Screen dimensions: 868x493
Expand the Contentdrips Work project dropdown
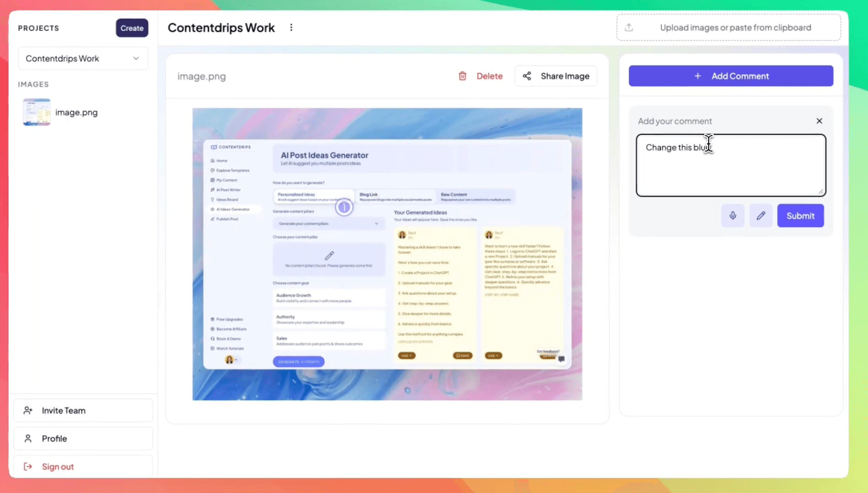coord(83,59)
